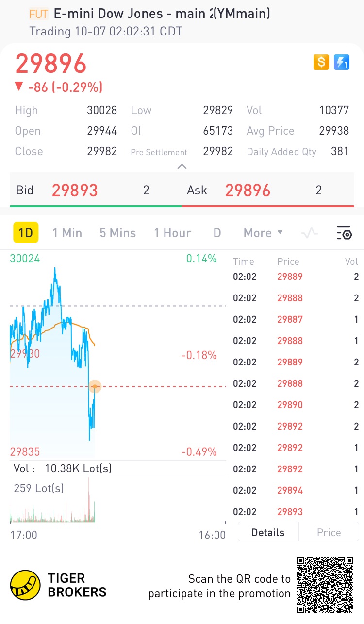This screenshot has height=624, width=364.
Task: Collapse the quote details chevron
Action: click(182, 166)
